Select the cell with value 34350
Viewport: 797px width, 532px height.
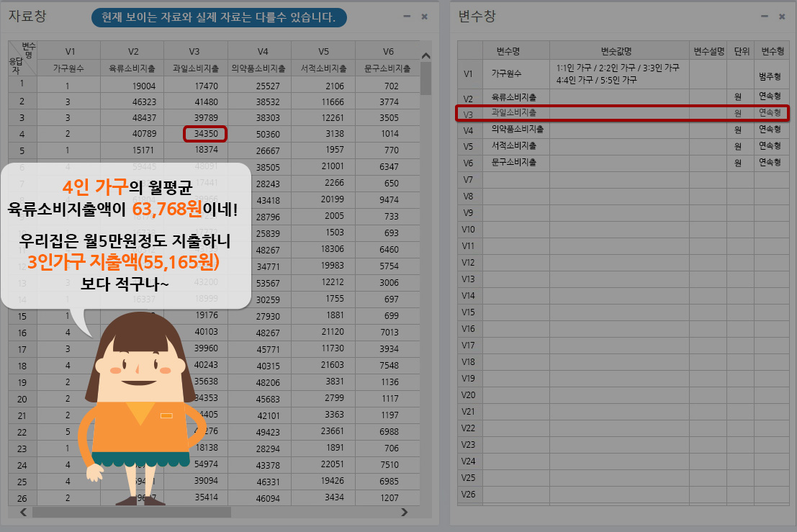205,134
